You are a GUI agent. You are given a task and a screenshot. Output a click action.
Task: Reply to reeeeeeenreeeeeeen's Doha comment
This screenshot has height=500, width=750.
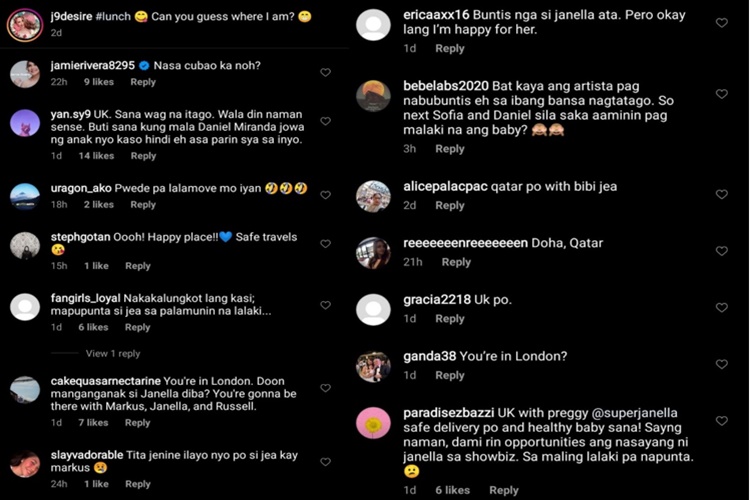[456, 262]
